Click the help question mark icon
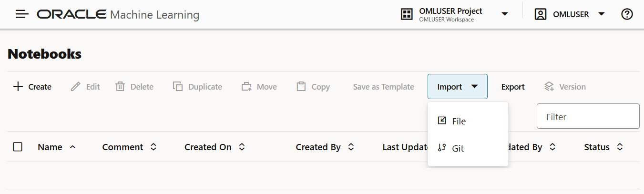 click(627, 14)
